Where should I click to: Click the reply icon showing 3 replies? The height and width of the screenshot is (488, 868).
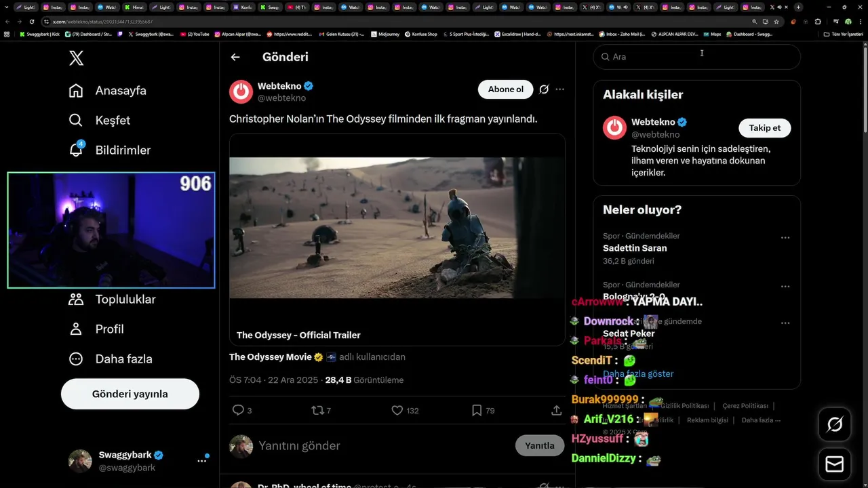point(238,410)
